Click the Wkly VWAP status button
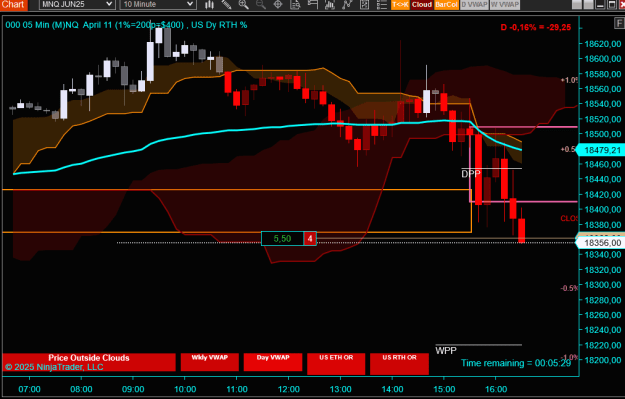625x399 pixels. (x=210, y=362)
